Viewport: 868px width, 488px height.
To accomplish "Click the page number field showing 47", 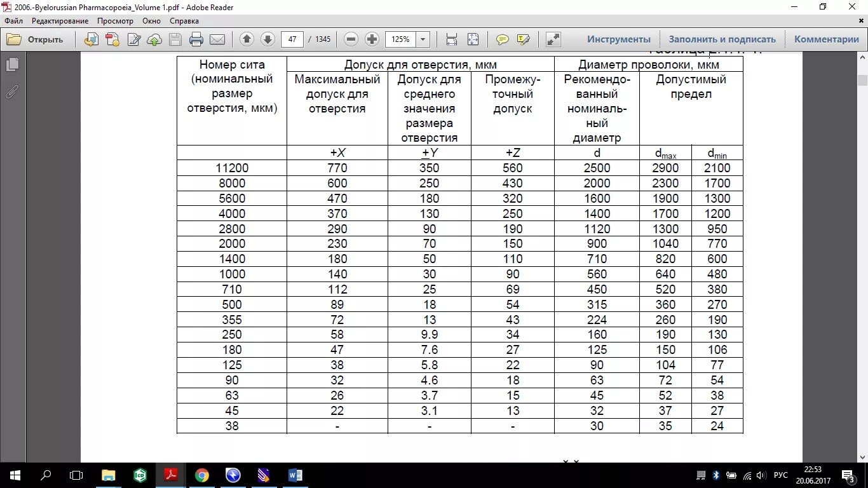I will (x=292, y=39).
